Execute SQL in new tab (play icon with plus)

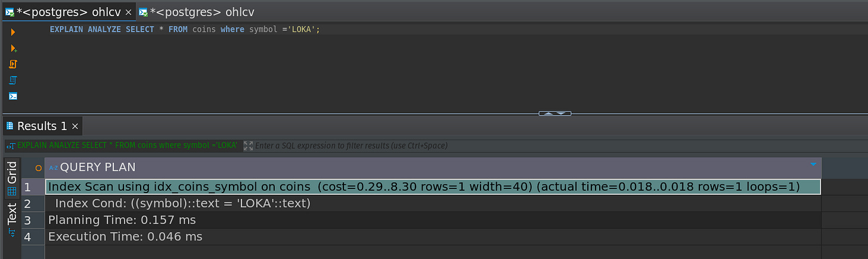coord(13,48)
